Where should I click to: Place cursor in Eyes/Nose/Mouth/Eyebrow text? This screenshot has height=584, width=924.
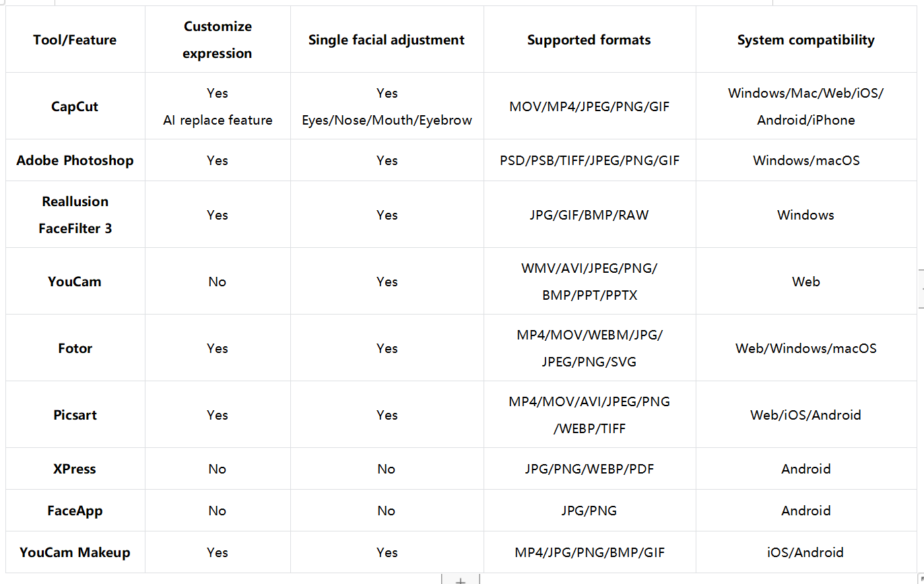point(387,121)
